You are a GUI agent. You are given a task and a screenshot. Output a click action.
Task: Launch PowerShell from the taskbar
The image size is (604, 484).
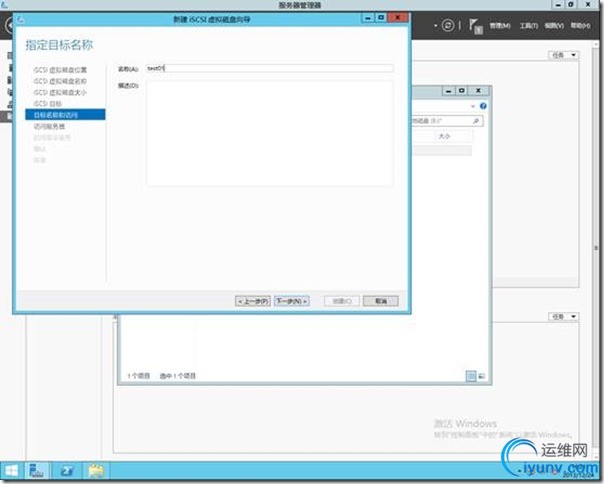[67, 471]
